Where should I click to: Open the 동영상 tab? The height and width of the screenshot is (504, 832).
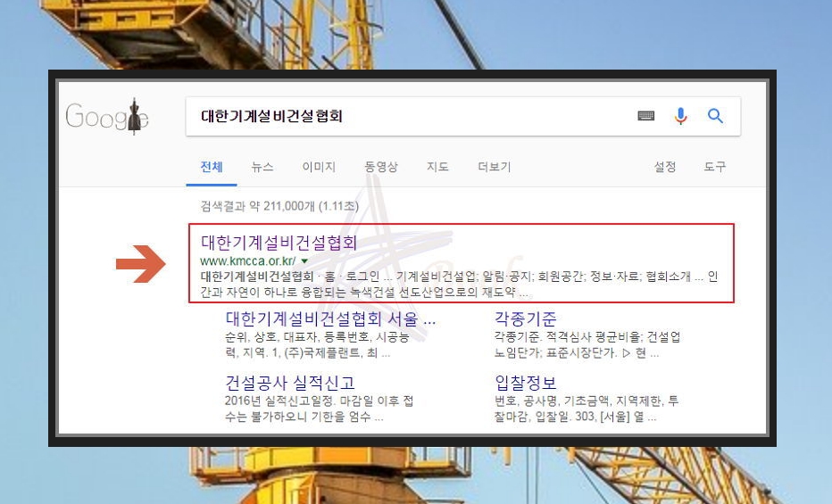pos(380,167)
